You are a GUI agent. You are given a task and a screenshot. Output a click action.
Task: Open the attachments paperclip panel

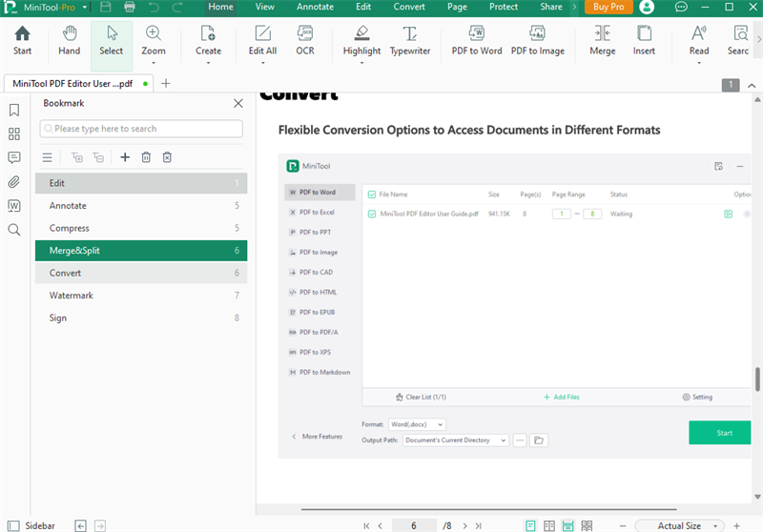[14, 181]
